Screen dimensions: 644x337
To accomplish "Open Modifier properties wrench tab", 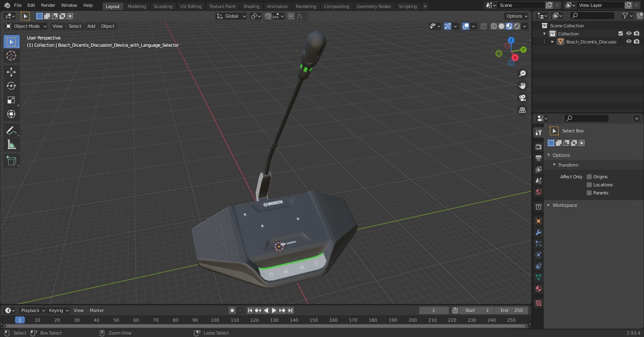I will point(539,232).
